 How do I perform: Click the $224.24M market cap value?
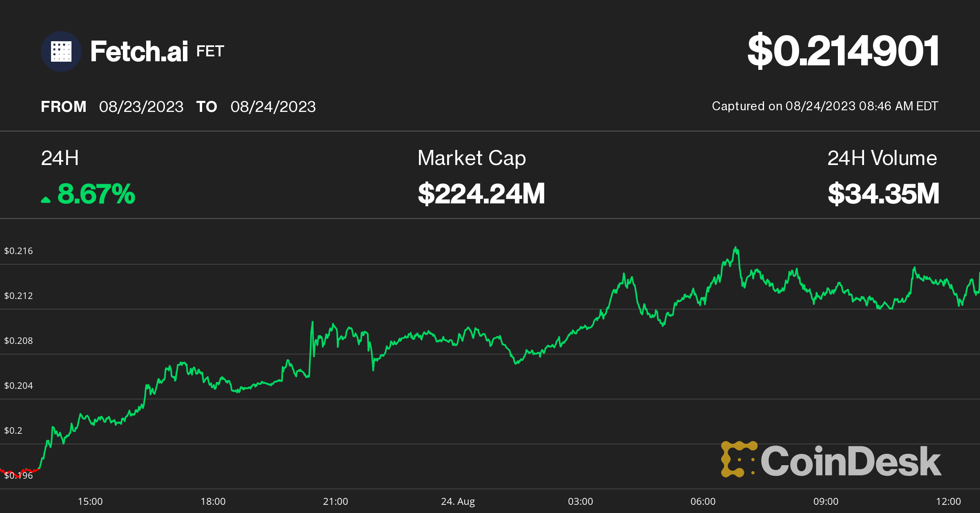point(481,194)
